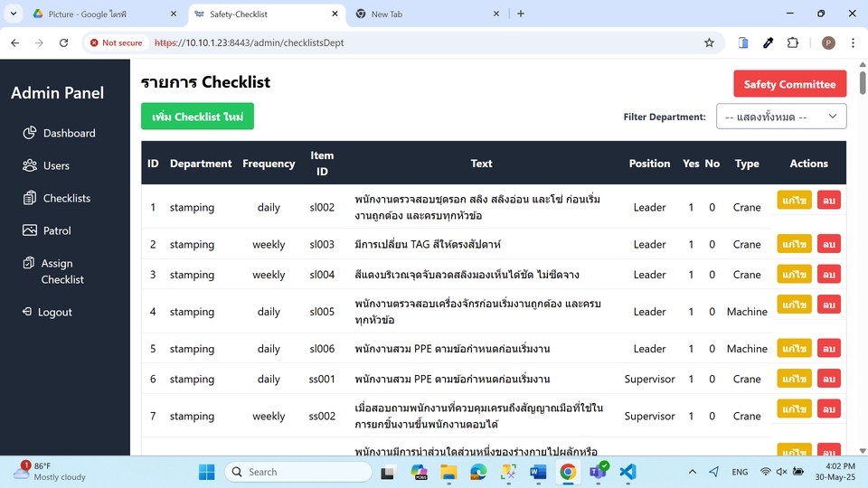Click the page vertical scrollbar thumb

click(x=862, y=82)
